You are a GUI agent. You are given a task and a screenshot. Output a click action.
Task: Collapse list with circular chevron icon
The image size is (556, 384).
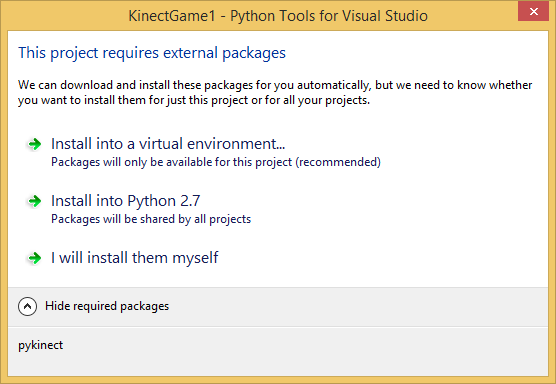(27, 306)
